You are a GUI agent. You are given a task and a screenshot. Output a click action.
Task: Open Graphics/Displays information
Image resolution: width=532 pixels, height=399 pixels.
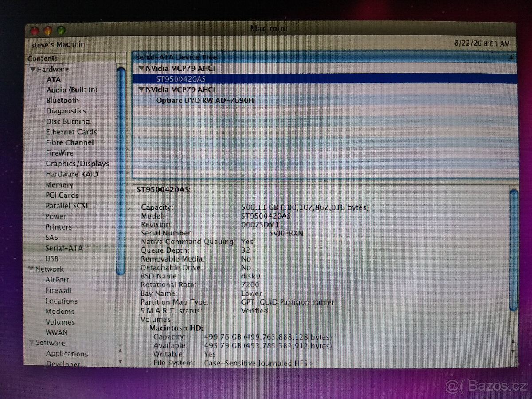[x=77, y=164]
